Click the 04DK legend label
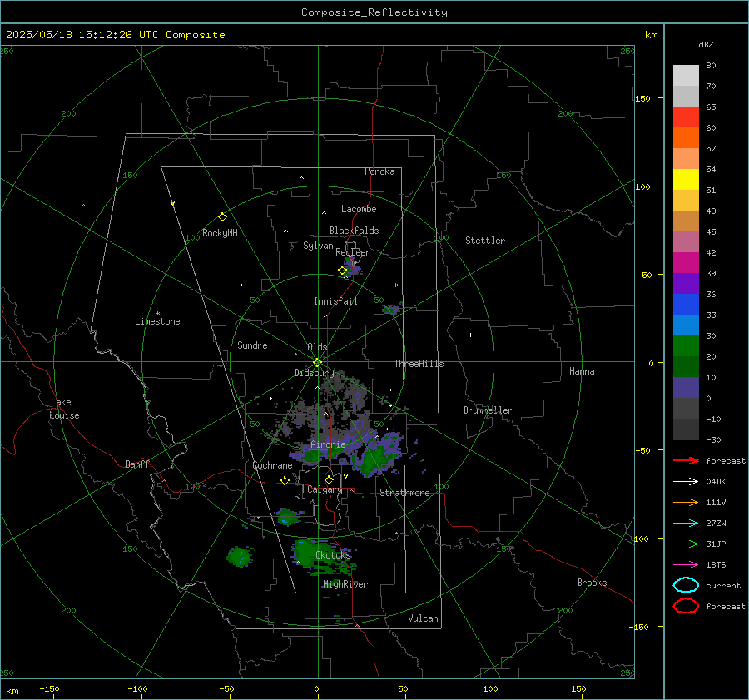749x700 pixels. click(x=716, y=482)
